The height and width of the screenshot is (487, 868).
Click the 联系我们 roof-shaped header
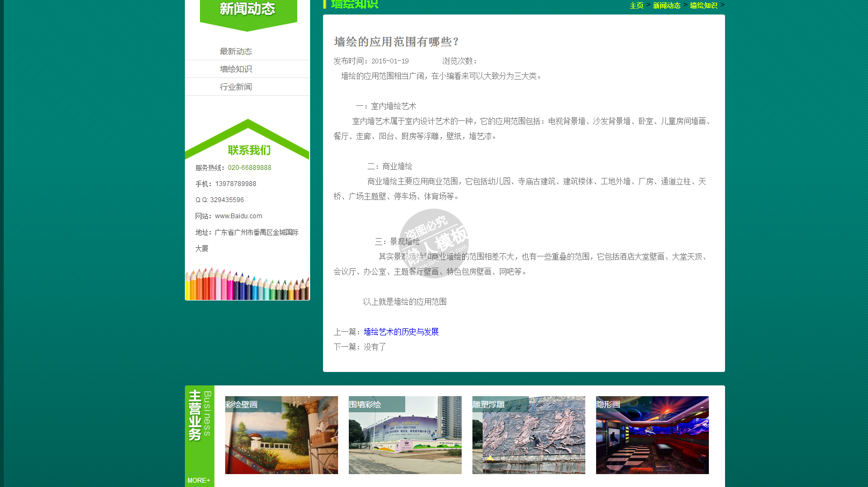[x=248, y=149]
